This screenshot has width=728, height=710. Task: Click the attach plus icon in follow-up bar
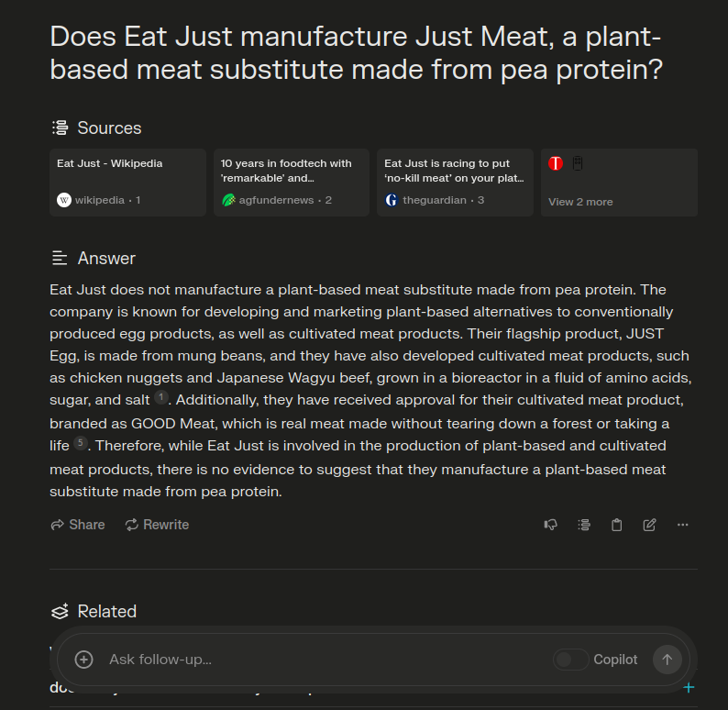pyautogui.click(x=84, y=660)
